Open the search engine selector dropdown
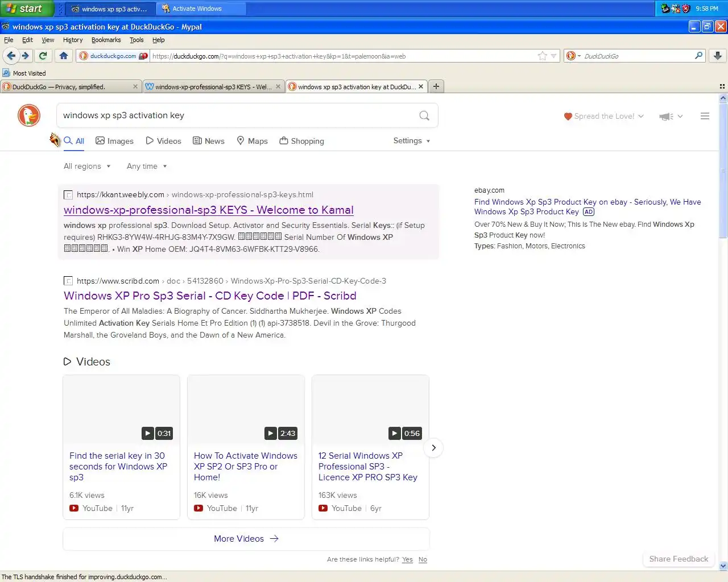This screenshot has width=728, height=582. coord(573,56)
